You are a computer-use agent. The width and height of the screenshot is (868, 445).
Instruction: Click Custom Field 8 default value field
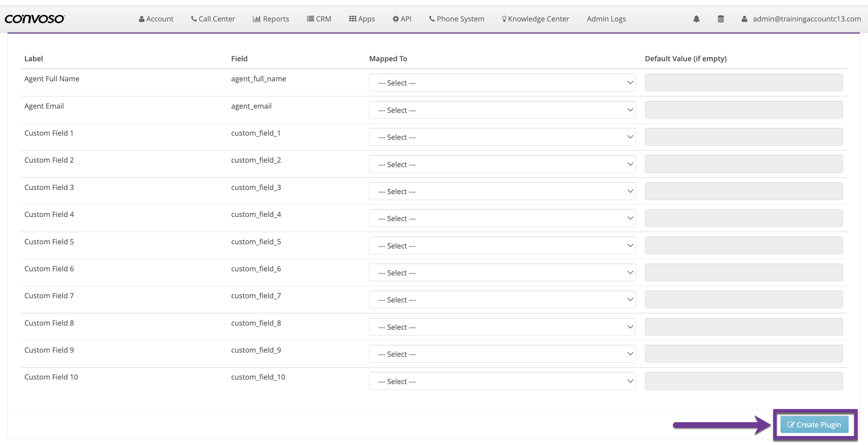click(744, 327)
